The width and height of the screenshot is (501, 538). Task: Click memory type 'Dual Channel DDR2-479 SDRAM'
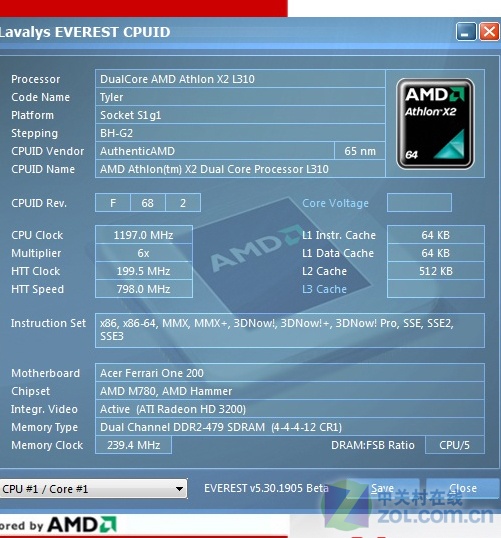(290, 427)
